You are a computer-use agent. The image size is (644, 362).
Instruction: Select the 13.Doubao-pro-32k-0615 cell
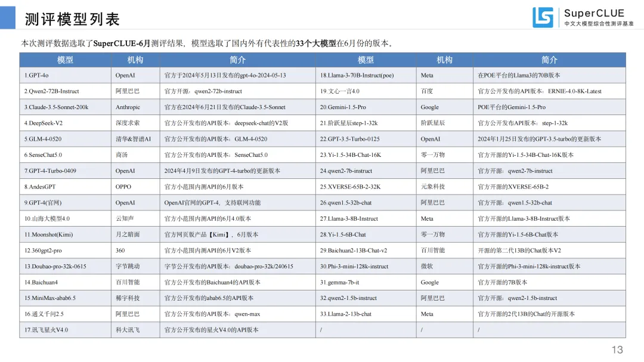point(66,266)
